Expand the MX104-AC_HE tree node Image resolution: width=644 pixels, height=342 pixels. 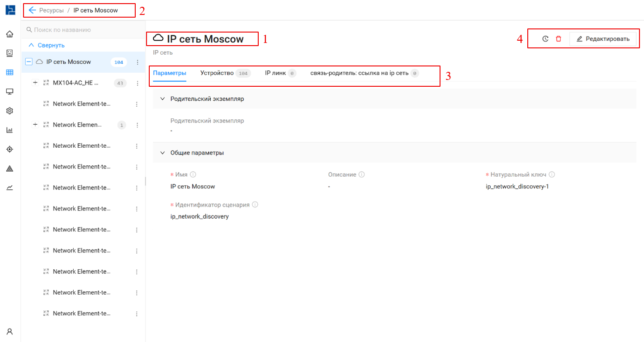click(35, 83)
